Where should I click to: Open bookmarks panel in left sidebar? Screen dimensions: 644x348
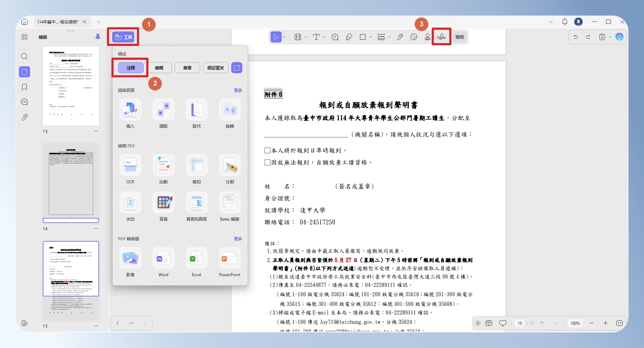pos(25,87)
